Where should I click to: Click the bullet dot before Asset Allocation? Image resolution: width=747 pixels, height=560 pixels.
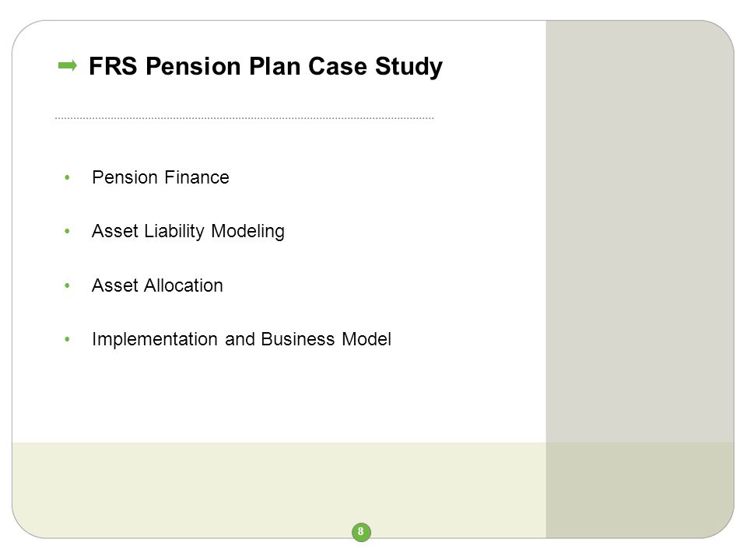(67, 285)
